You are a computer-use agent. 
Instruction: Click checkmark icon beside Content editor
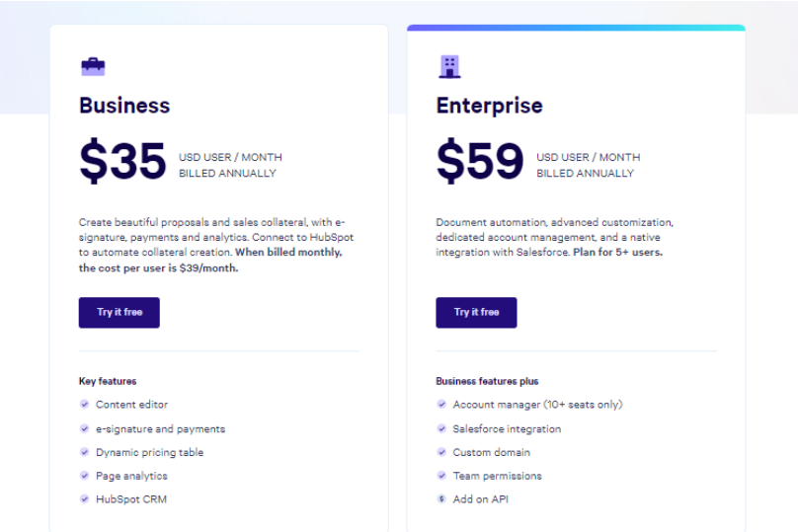85,405
